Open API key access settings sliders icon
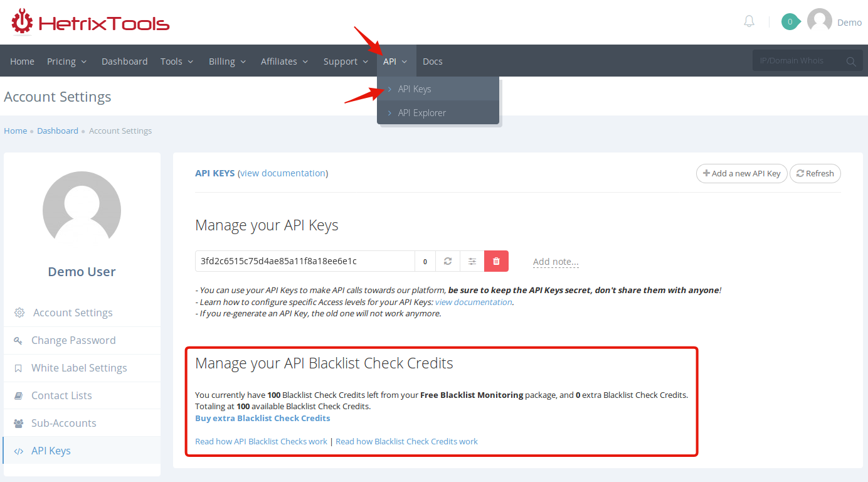The height and width of the screenshot is (482, 868). click(x=472, y=261)
